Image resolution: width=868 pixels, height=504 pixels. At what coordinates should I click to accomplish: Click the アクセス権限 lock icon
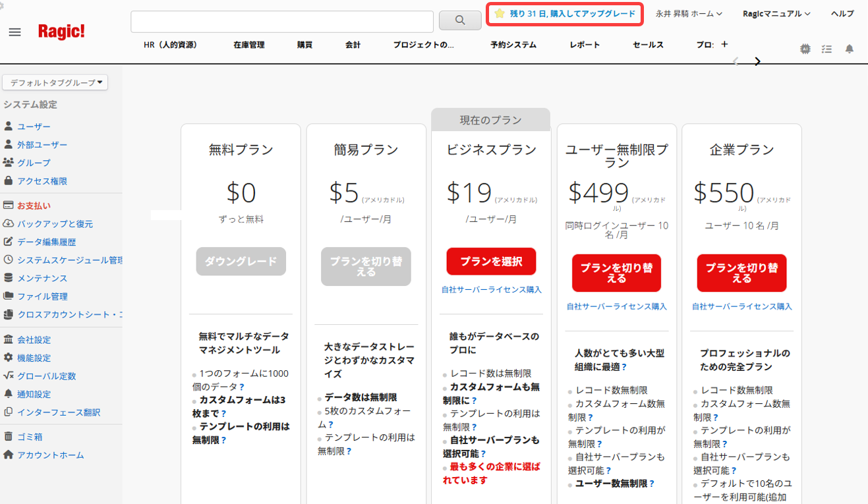click(x=9, y=181)
